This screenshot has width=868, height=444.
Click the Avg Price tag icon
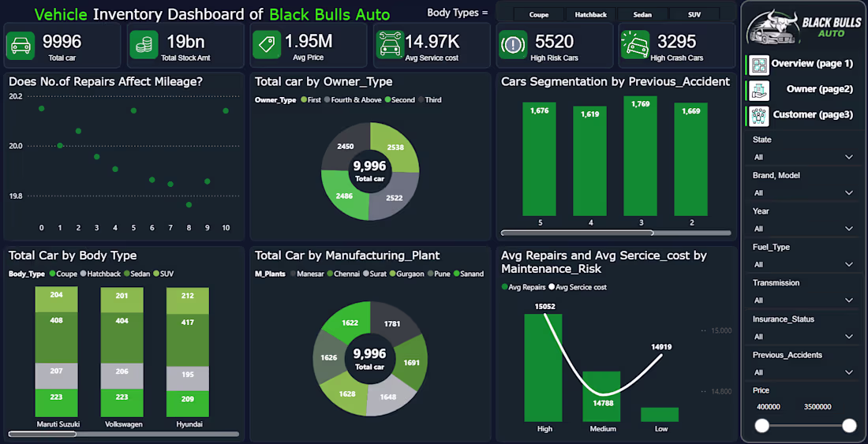267,45
